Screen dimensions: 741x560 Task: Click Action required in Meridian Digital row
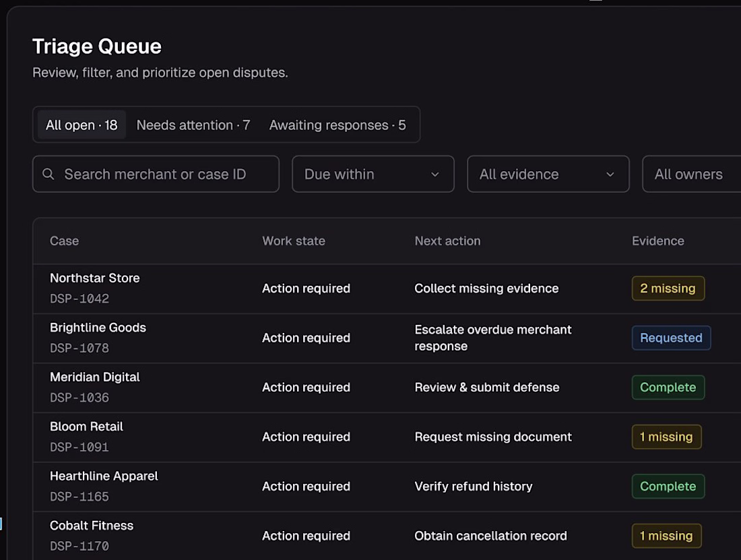click(307, 387)
